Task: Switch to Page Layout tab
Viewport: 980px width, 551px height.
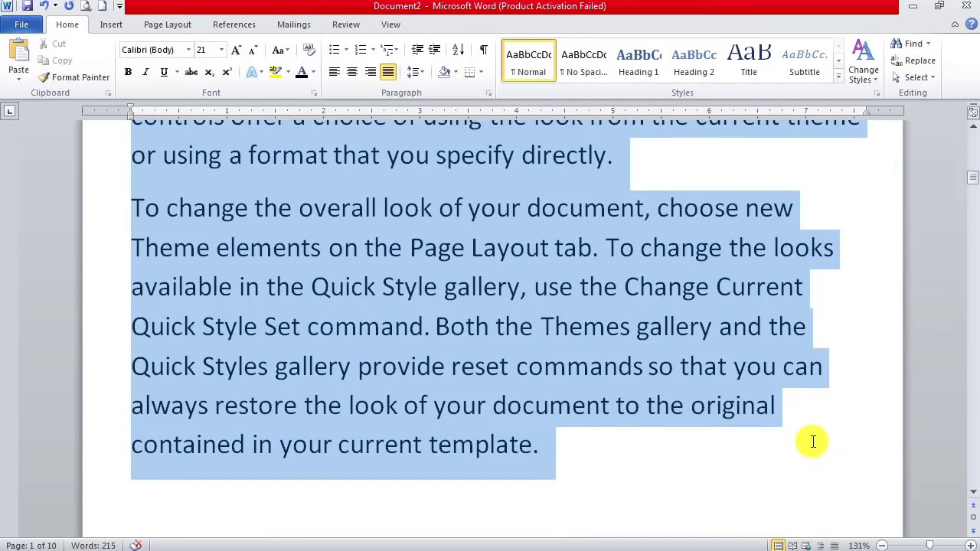Action: [168, 24]
